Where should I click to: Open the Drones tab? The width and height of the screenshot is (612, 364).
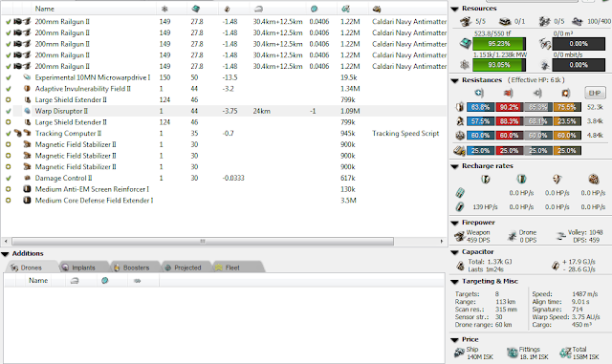31,268
